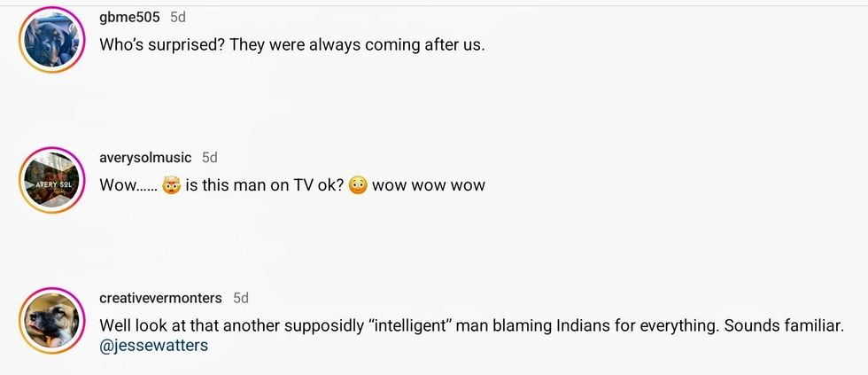Visit the gbme505 username link
868x375 pixels.
129,17
